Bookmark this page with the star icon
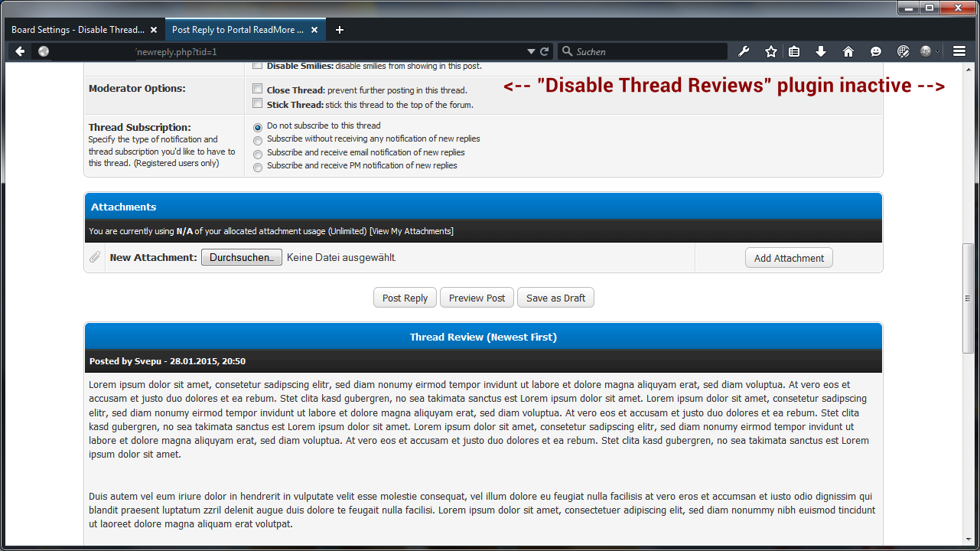 [x=770, y=51]
